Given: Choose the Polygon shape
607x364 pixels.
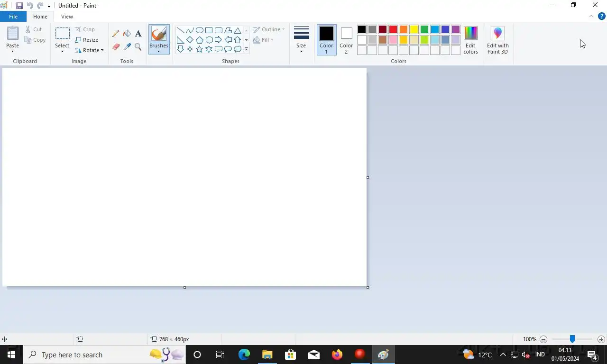Looking at the screenshot, I should (228, 30).
